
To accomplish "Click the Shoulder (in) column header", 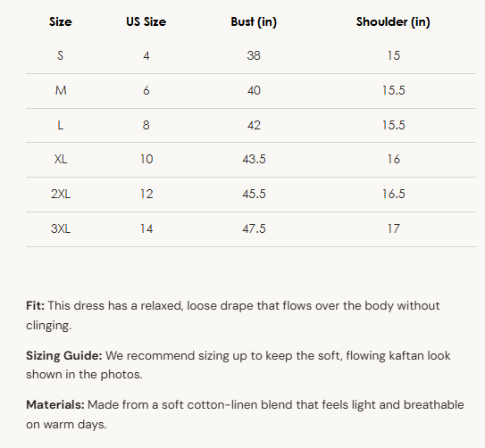I will [393, 21].
